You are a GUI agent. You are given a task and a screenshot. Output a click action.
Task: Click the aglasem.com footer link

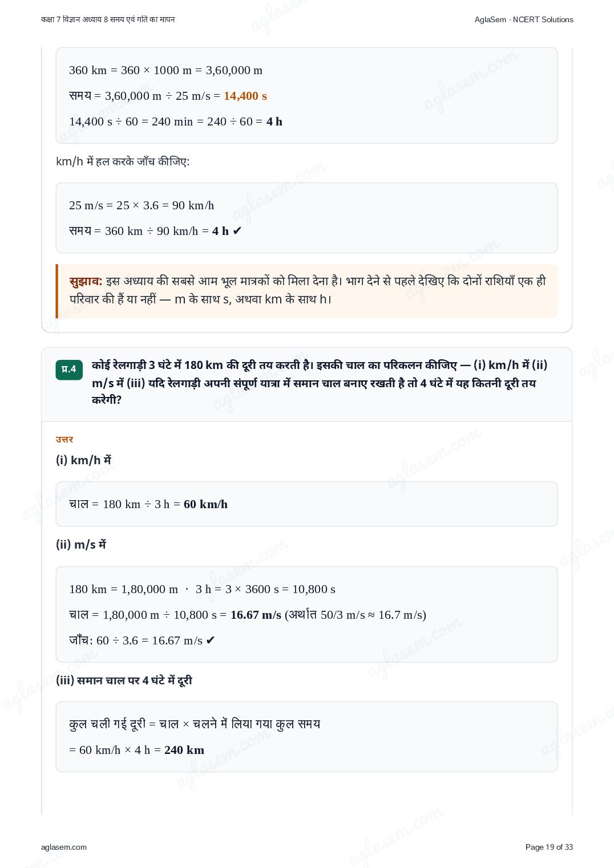click(x=64, y=847)
